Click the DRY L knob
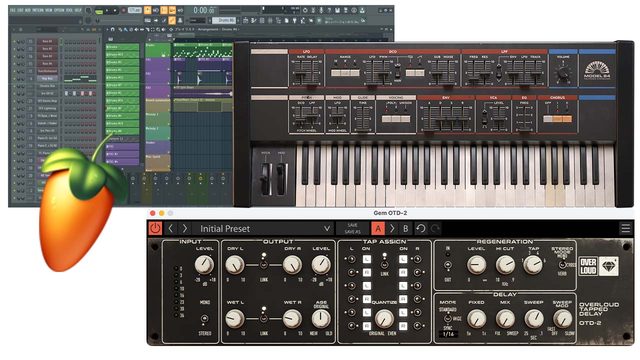Image resolution: width=640 pixels, height=360 pixels. pyautogui.click(x=235, y=265)
